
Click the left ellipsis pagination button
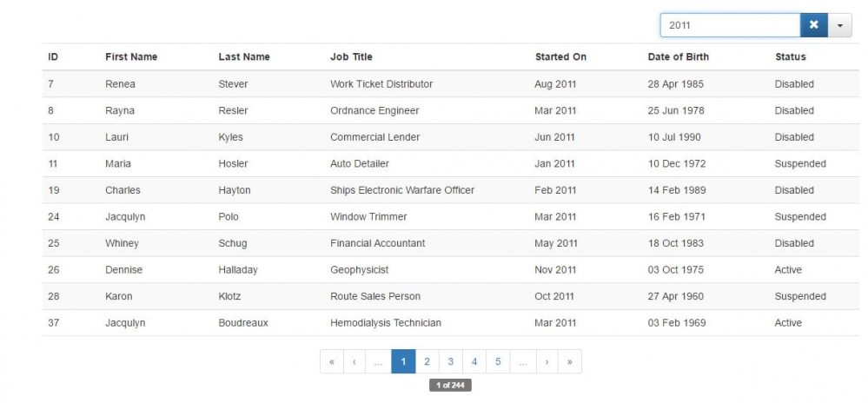[378, 361]
